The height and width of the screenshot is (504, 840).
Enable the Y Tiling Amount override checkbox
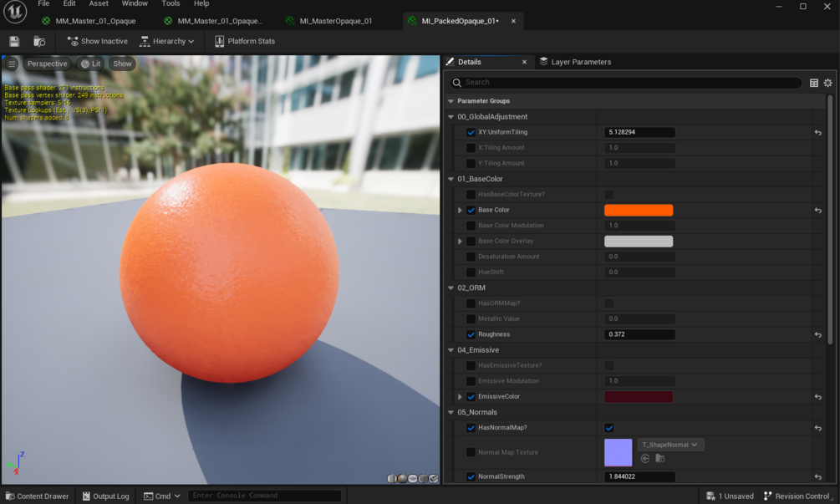click(471, 163)
